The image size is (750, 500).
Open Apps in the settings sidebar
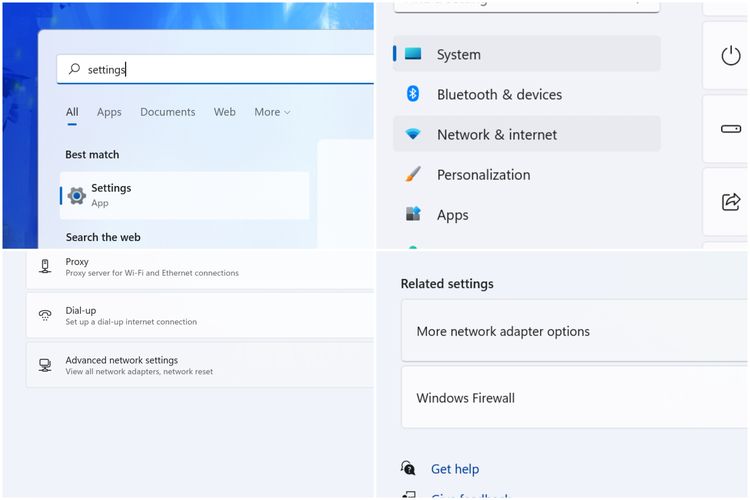pos(527,215)
